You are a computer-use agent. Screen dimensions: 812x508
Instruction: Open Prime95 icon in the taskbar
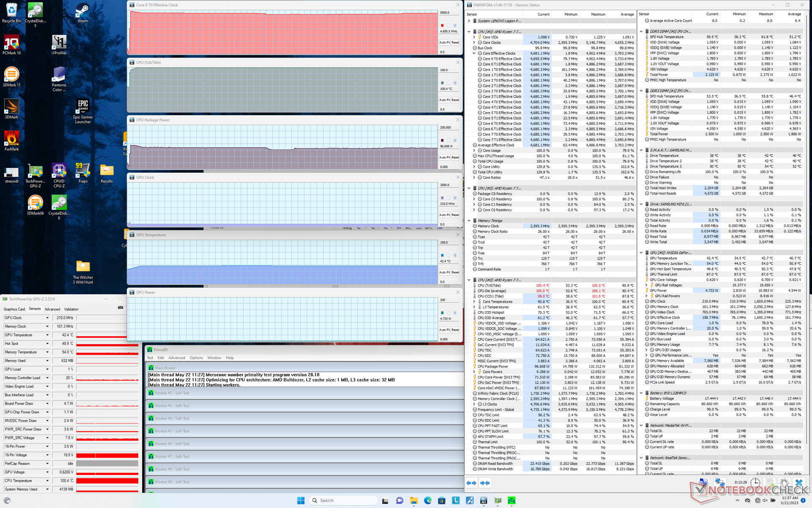click(x=511, y=500)
